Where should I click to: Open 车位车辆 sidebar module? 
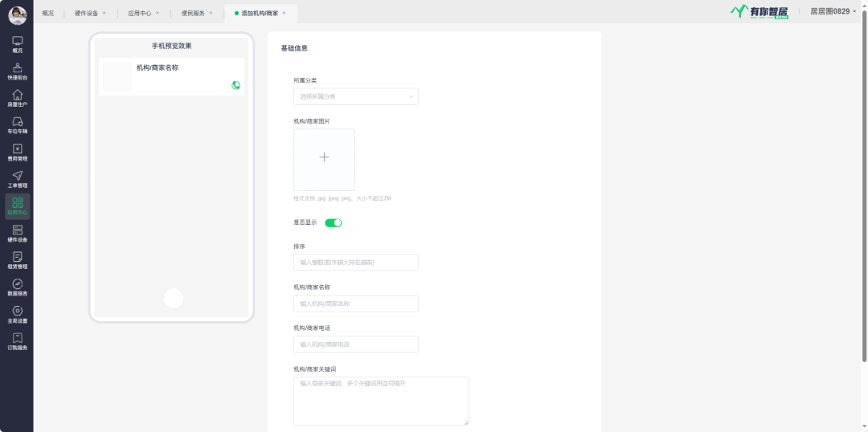tap(17, 124)
